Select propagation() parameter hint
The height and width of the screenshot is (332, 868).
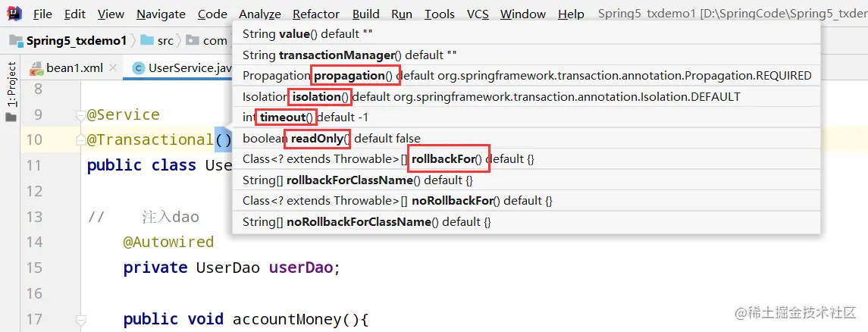526,76
